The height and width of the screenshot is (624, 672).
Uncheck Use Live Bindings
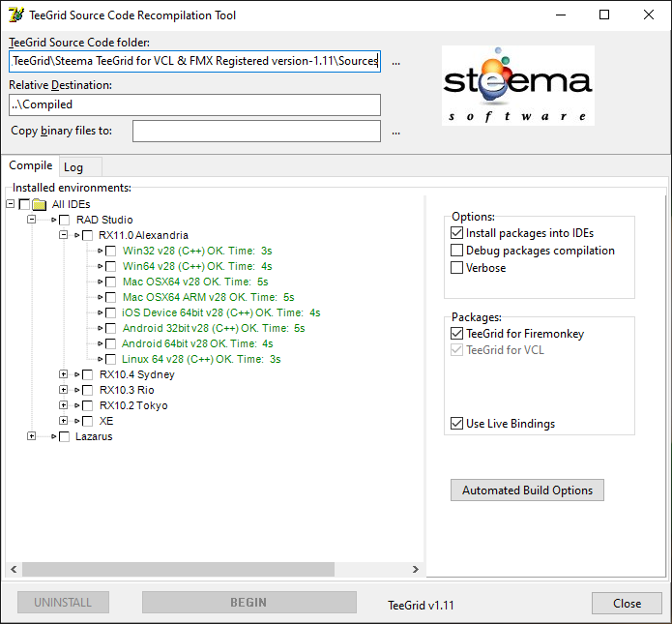[456, 424]
